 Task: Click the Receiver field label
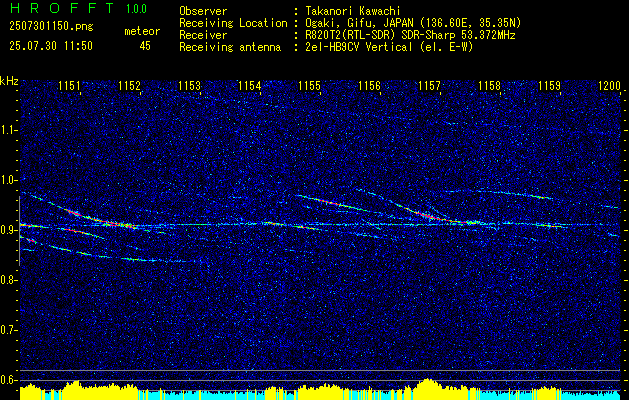pyautogui.click(x=203, y=35)
